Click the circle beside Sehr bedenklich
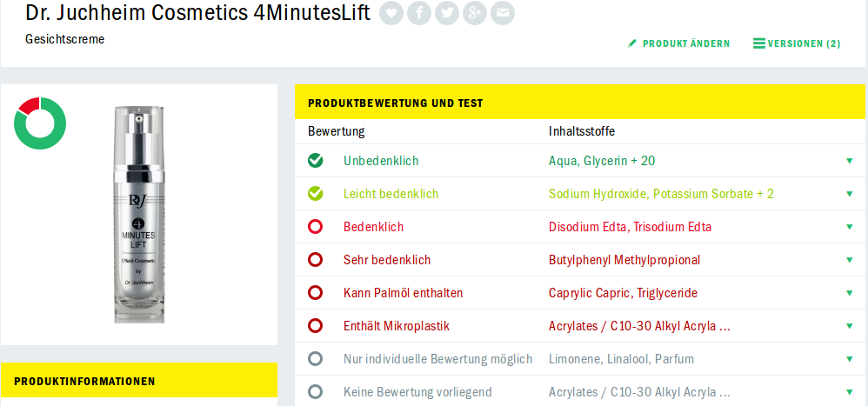 315,260
